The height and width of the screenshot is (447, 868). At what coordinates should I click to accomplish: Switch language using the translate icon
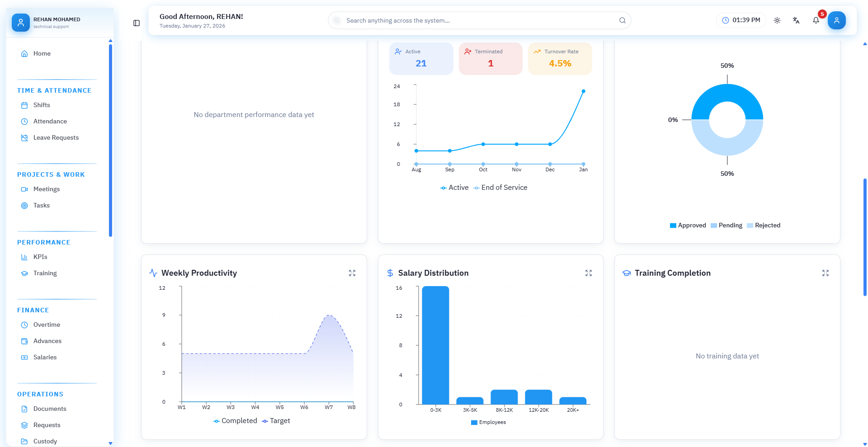(x=796, y=20)
